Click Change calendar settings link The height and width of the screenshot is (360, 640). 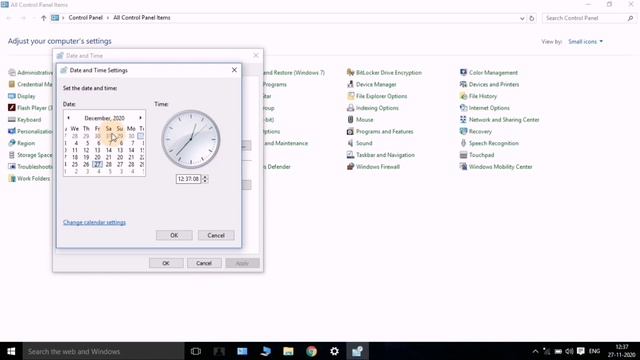(94, 222)
